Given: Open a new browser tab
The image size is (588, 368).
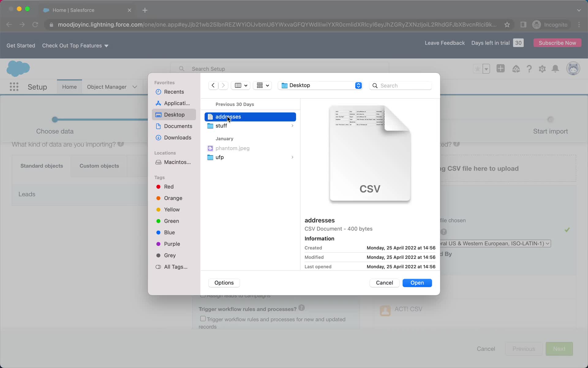Looking at the screenshot, I should (145, 10).
